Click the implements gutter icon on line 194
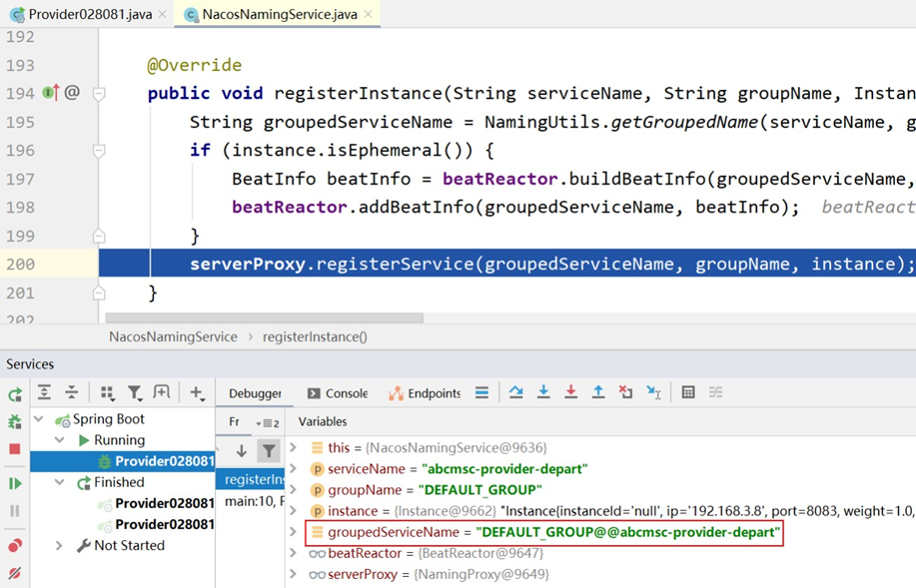Image resolution: width=916 pixels, height=588 pixels. tap(51, 92)
